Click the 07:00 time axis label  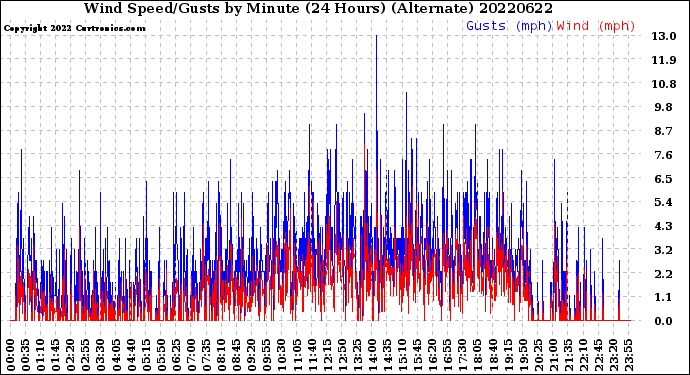192,355
